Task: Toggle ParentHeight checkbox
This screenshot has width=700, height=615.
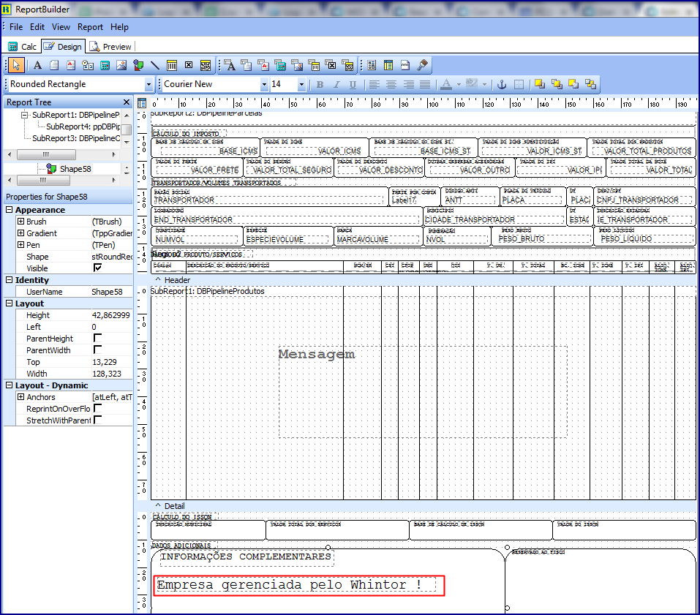Action: coord(97,338)
